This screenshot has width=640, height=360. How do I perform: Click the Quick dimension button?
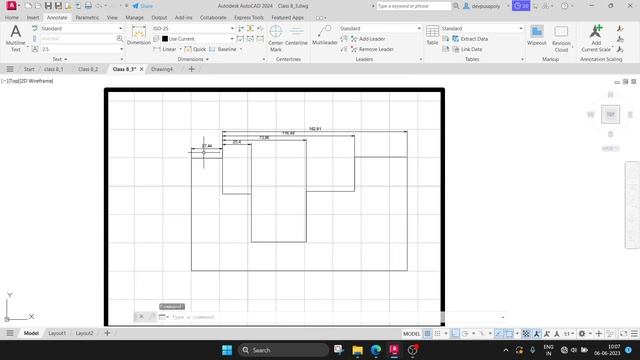(195, 49)
